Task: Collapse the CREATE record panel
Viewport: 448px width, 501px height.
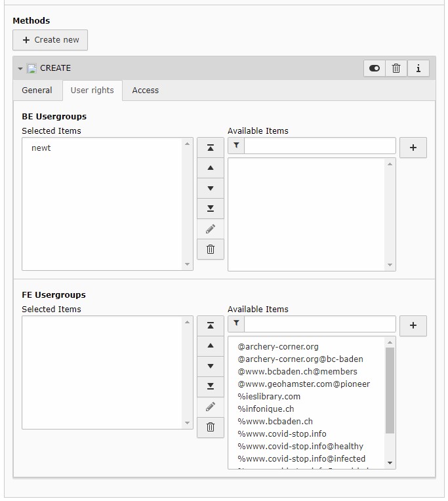Action: pos(20,68)
